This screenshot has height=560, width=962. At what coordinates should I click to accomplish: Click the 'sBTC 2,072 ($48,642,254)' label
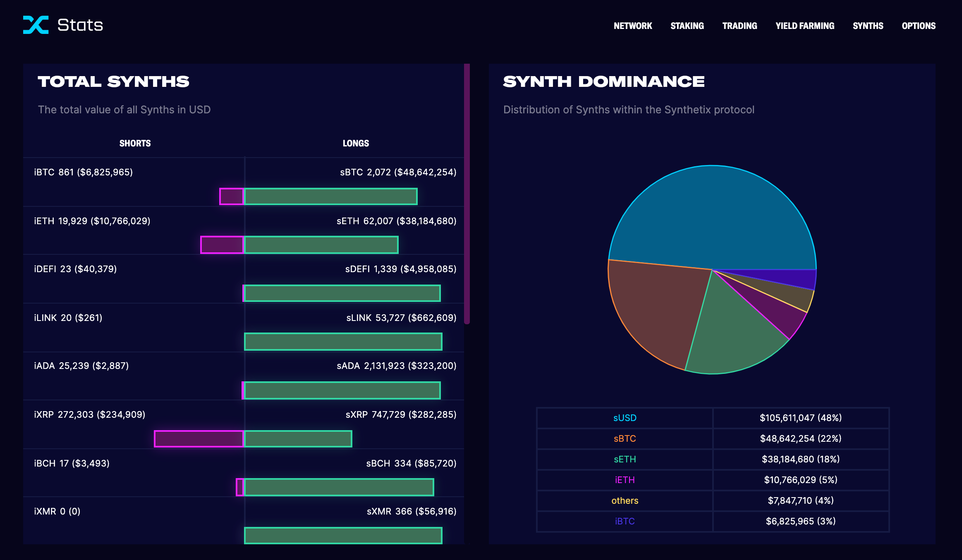(x=398, y=172)
